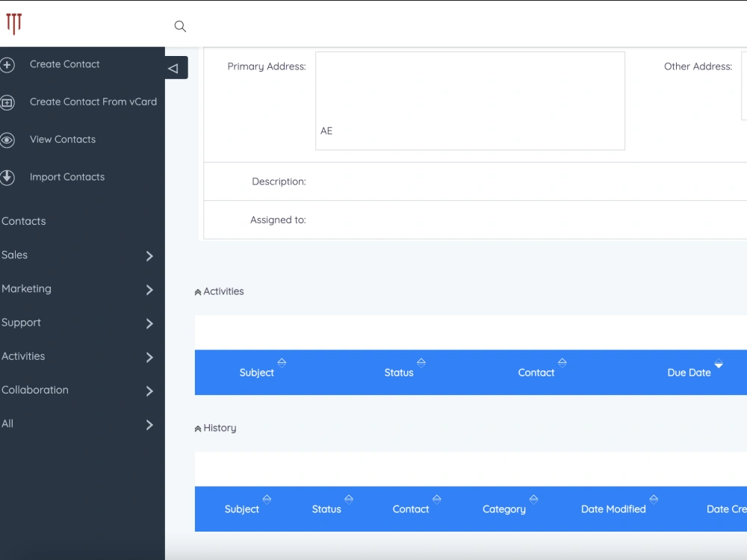Screen dimensions: 747x560
Task: Open the Contacts menu item
Action: [23, 221]
